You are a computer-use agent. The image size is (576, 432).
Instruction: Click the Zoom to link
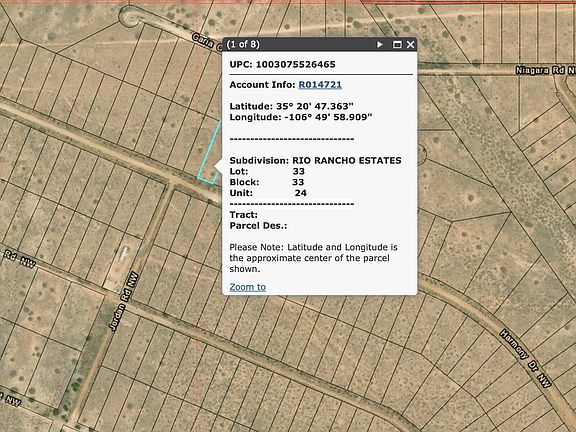point(248,287)
